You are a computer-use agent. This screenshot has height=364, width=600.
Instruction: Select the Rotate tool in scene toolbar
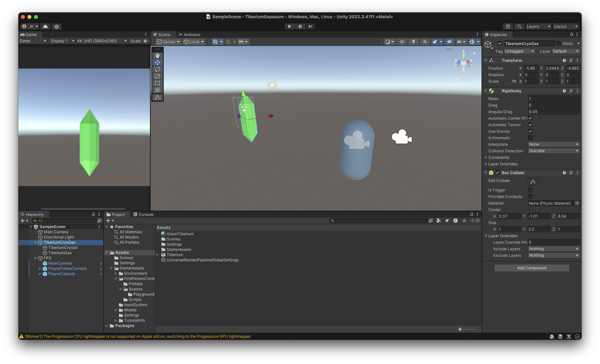[x=157, y=69]
